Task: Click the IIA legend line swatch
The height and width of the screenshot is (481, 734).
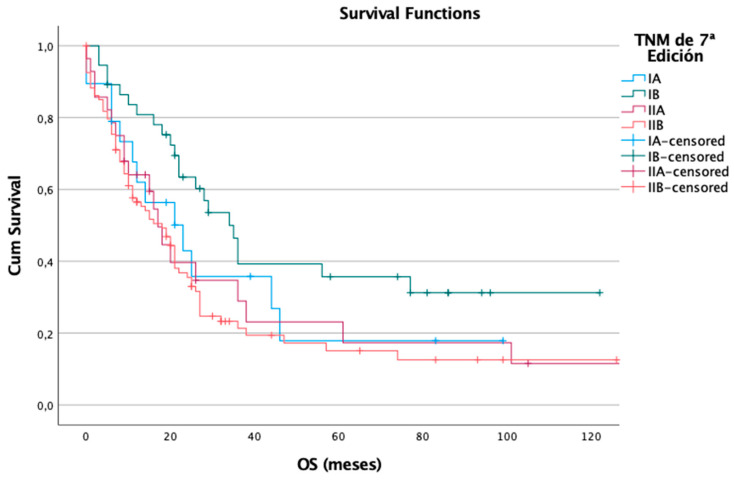Action: [x=633, y=109]
